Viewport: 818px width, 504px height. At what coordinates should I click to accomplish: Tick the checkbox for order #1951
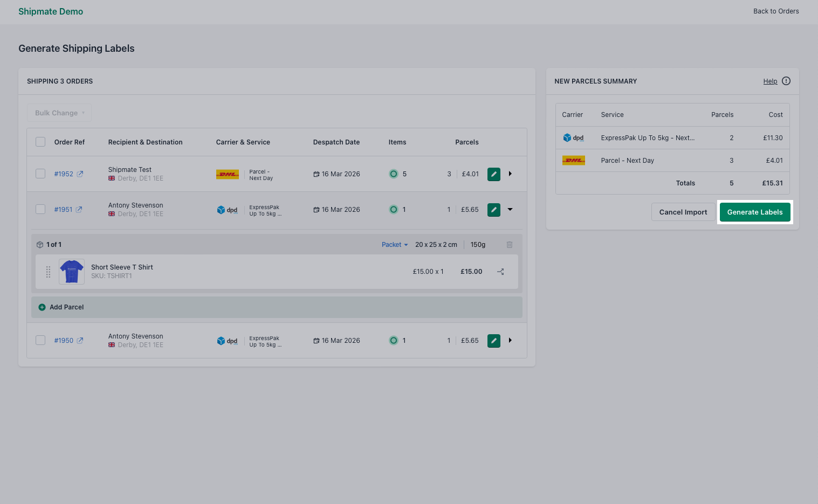coord(40,209)
